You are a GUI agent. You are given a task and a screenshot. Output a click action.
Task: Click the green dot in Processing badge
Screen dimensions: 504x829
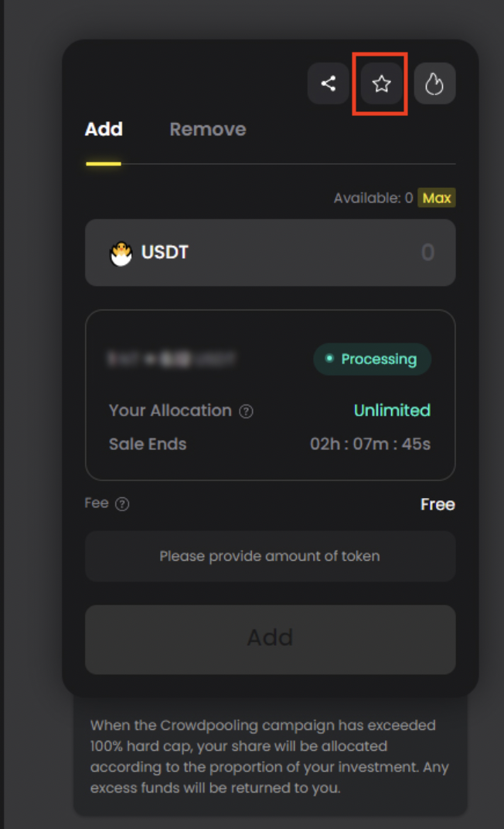pyautogui.click(x=329, y=359)
